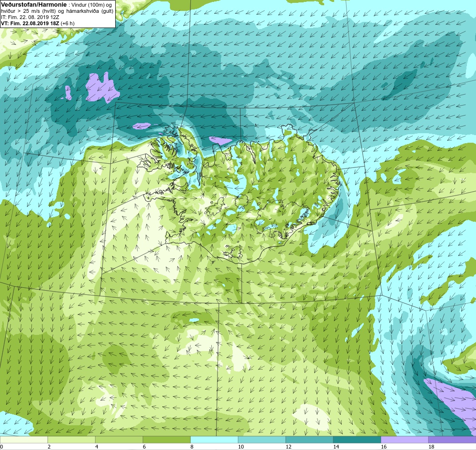
Task: Click the pale yellow 0–2 m/s legend swatch
Action: [x=24, y=440]
